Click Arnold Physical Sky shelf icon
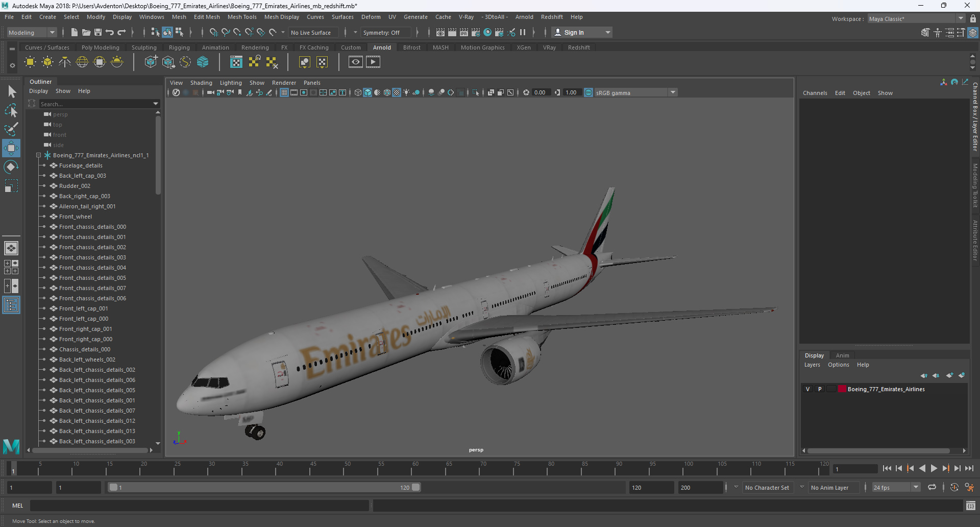This screenshot has width=980, height=527. pyautogui.click(x=117, y=62)
